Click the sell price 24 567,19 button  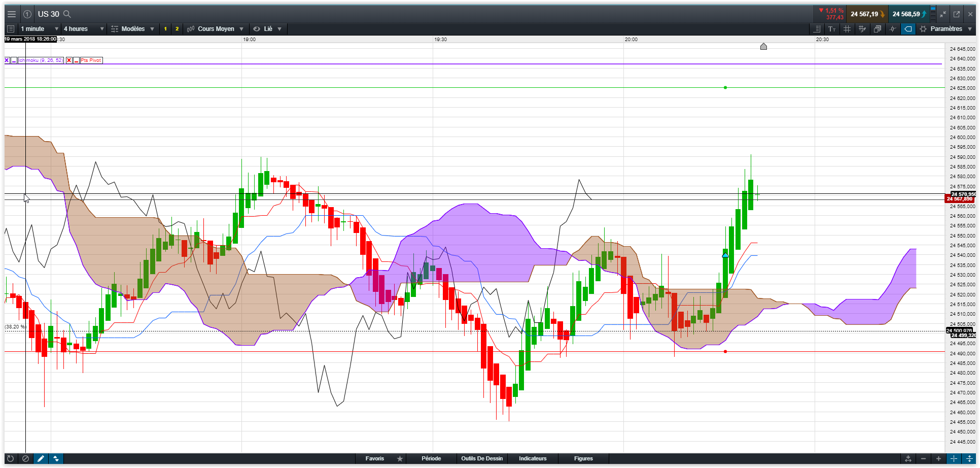coord(867,14)
